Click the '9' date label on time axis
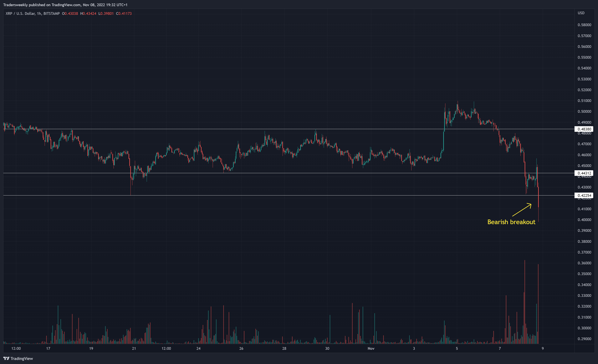Screen dimensions: 598x364 (x=543, y=348)
